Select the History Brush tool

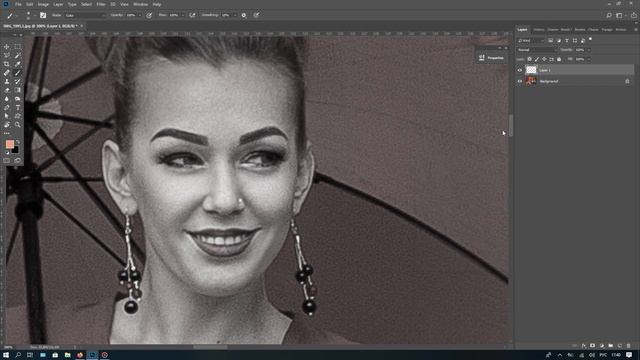click(x=18, y=81)
